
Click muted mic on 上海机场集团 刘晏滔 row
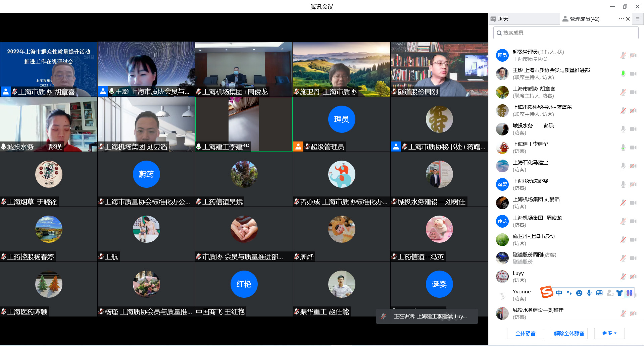pos(623,203)
